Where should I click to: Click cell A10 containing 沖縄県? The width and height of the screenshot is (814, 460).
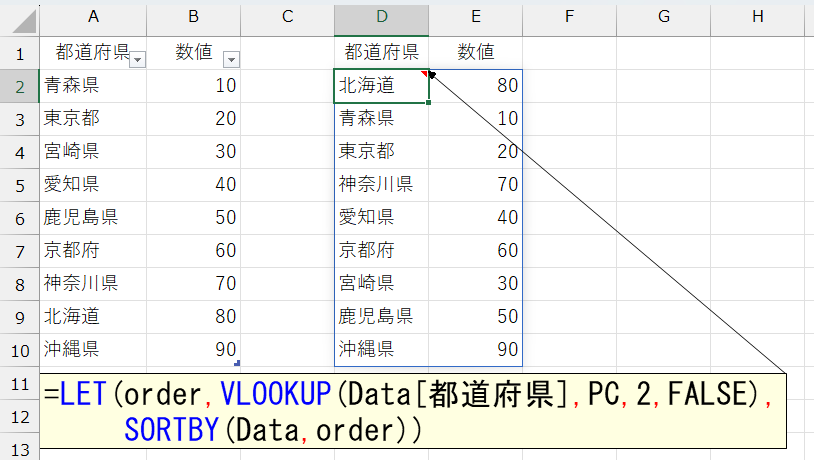tap(93, 349)
